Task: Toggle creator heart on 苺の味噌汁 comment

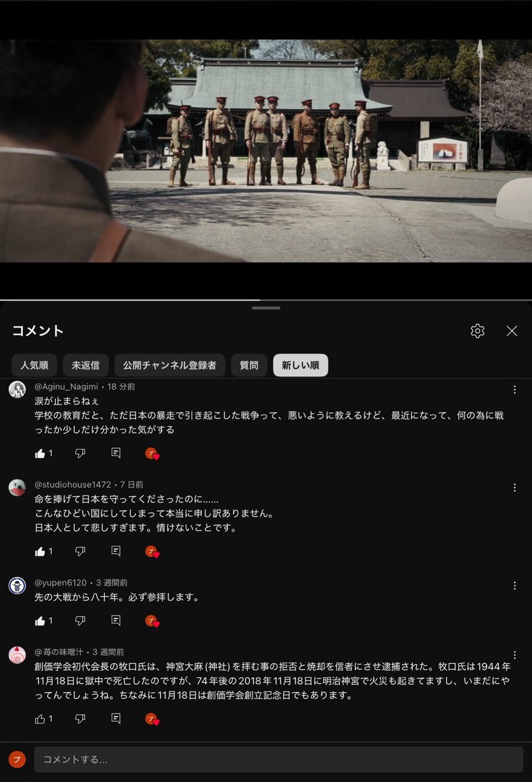Action: pyautogui.click(x=152, y=719)
